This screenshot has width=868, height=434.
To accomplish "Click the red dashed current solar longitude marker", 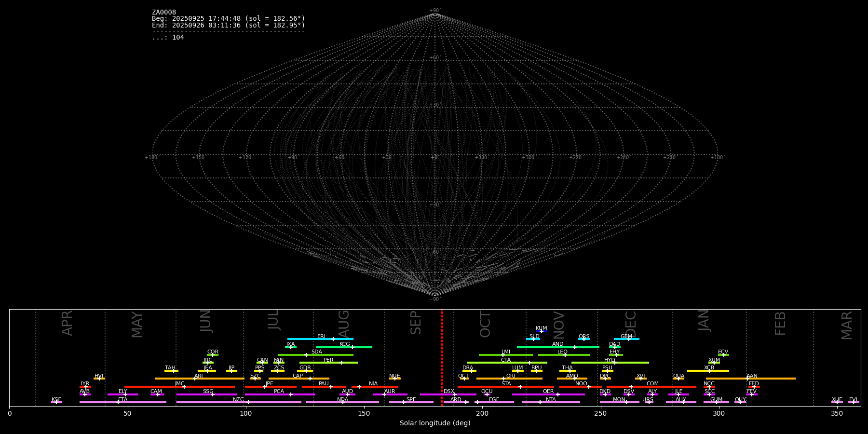I will point(442,357).
